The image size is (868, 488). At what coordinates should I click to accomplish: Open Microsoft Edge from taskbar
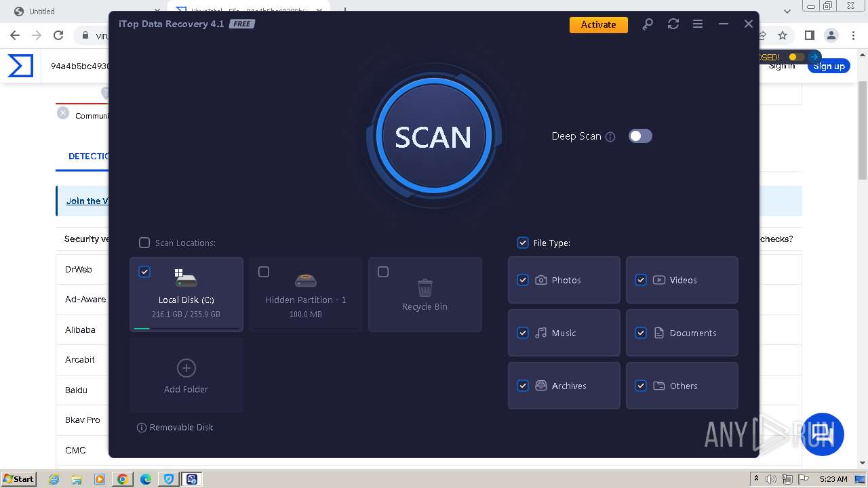[x=146, y=479]
